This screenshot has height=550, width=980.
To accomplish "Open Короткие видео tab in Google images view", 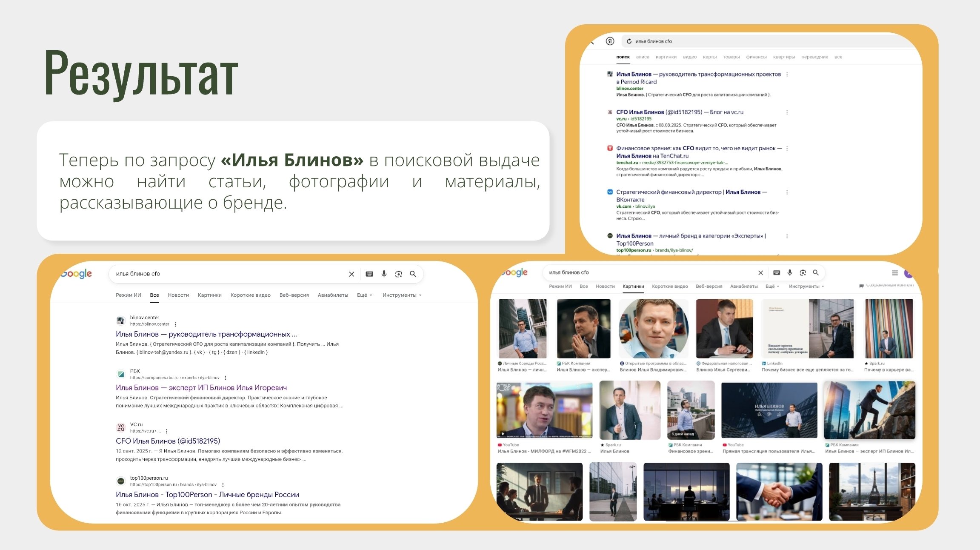I will pos(670,286).
